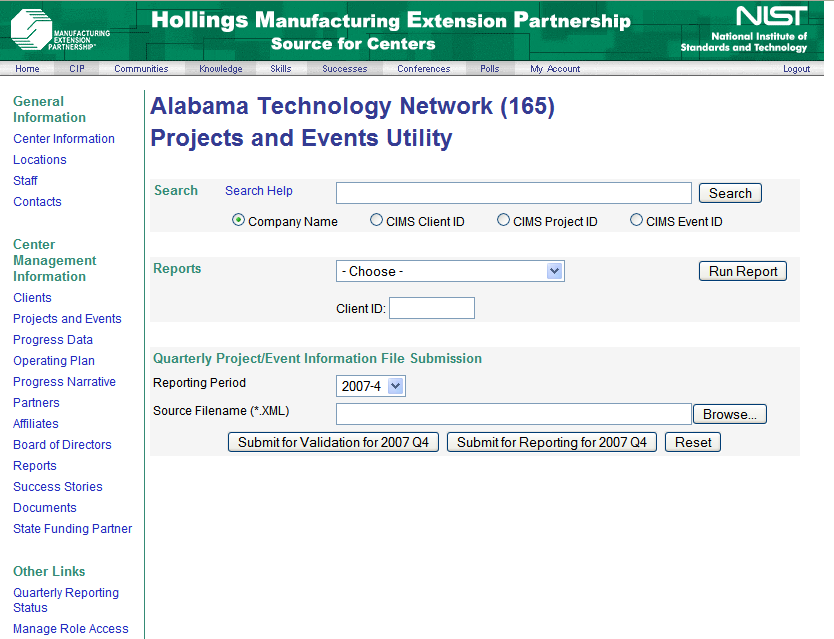Open the Affiliates sidebar link

36,424
